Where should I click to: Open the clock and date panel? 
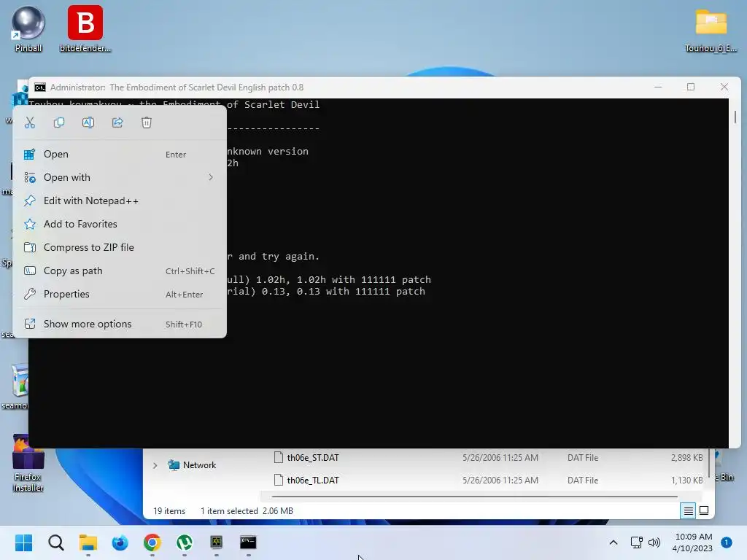[692, 542]
